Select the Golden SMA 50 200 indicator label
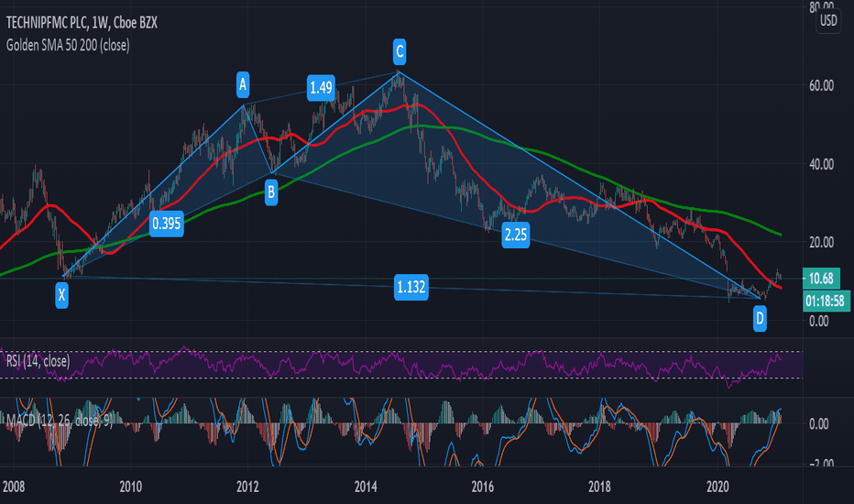The height and width of the screenshot is (504, 854). tap(68, 45)
